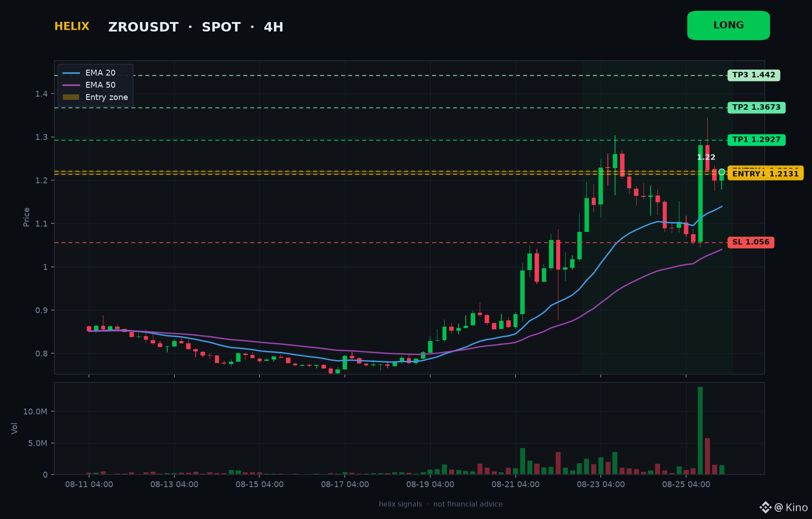The height and width of the screenshot is (519, 812).
Task: Select the ZROUSDT symbol name in the header
Action: 143,27
